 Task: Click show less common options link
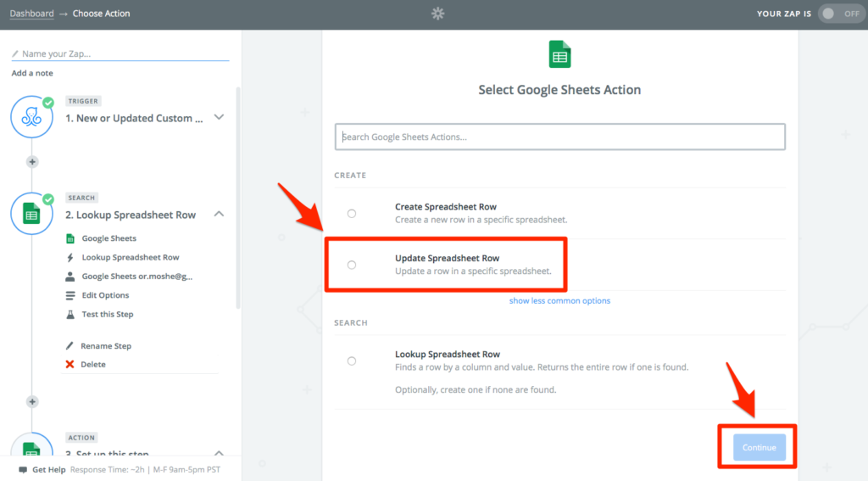[x=559, y=300]
